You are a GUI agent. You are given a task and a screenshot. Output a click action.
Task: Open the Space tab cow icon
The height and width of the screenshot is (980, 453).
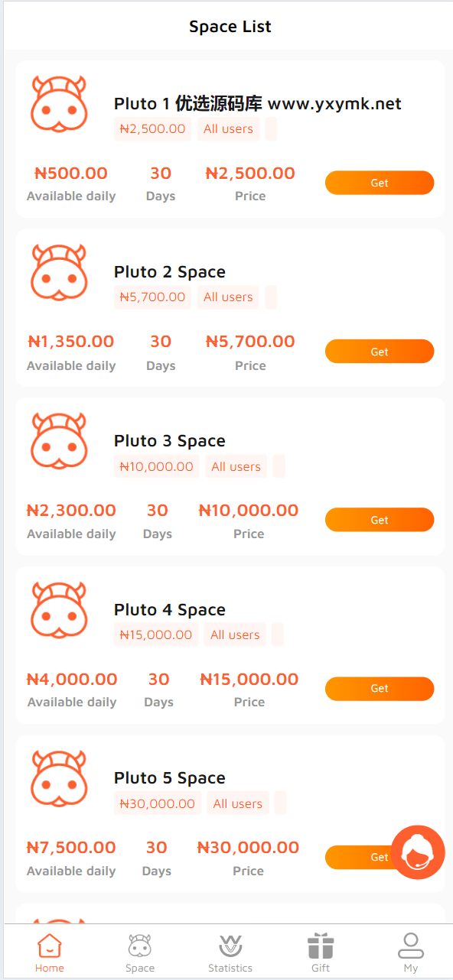pos(140,946)
